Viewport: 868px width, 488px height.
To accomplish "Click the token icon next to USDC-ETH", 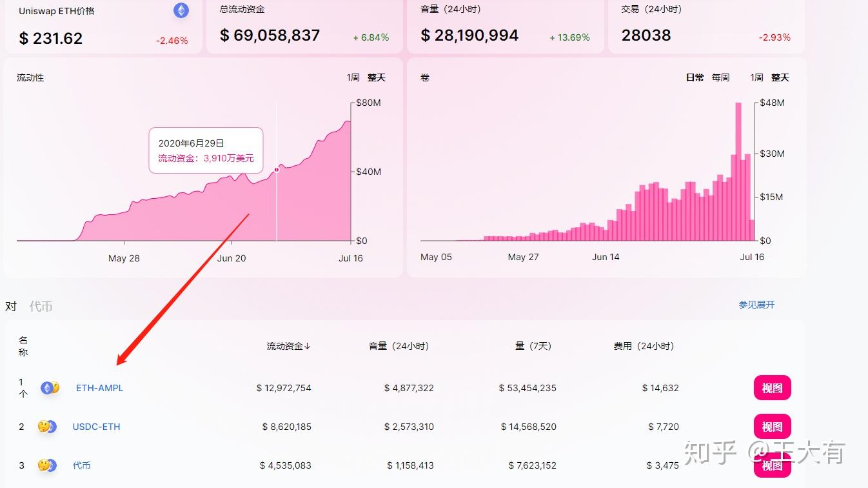I will pos(46,427).
